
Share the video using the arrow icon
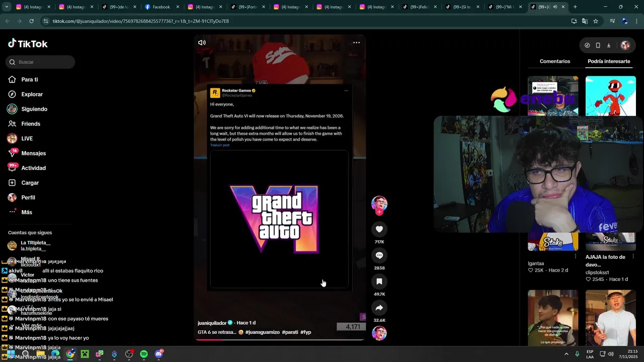(x=379, y=308)
